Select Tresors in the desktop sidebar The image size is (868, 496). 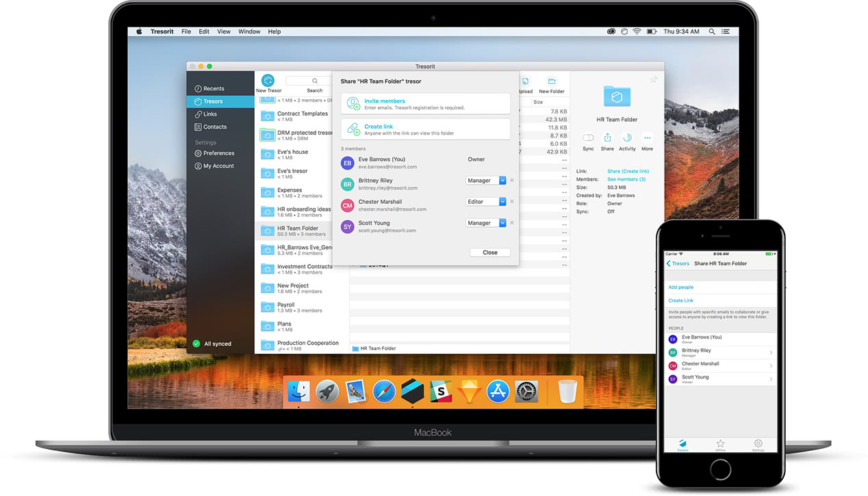pos(220,101)
